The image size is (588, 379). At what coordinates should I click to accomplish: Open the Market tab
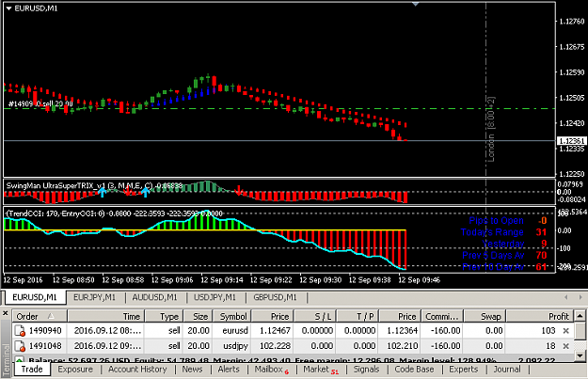click(321, 370)
